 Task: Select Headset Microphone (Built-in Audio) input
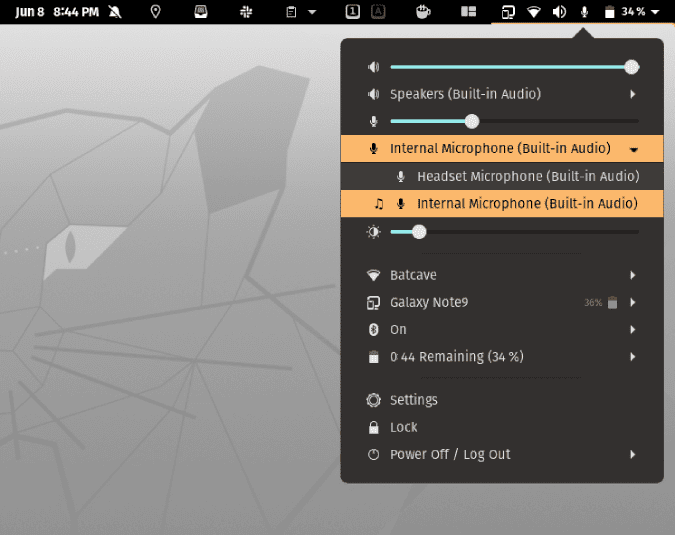[502, 176]
